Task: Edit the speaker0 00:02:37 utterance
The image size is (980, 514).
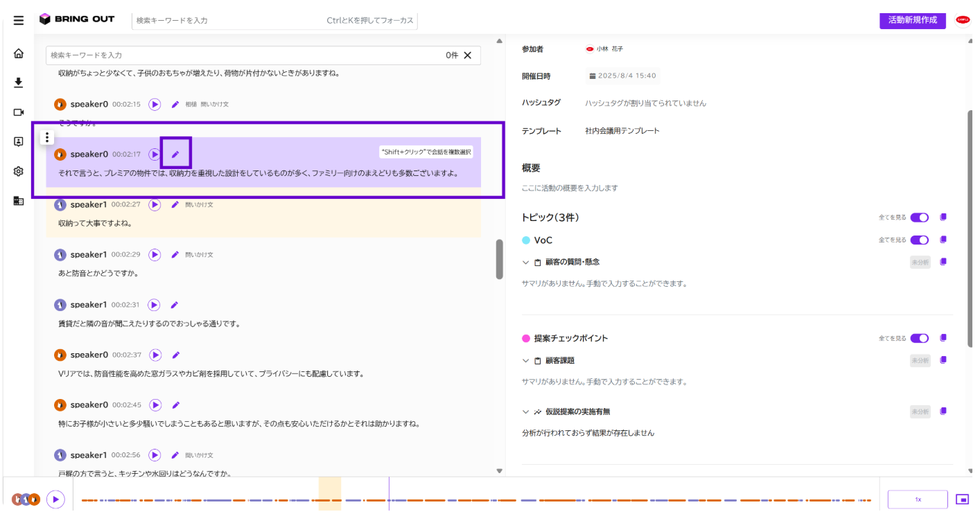Action: coord(176,355)
